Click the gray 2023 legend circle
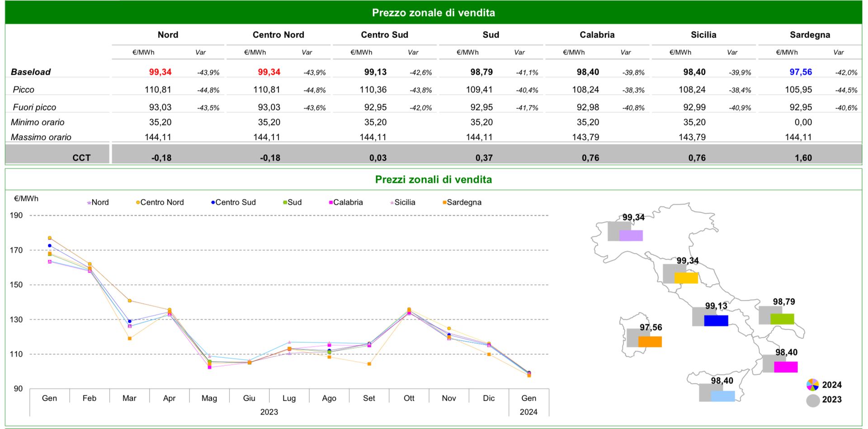Viewport: 868px width, 429px height. pyautogui.click(x=813, y=401)
